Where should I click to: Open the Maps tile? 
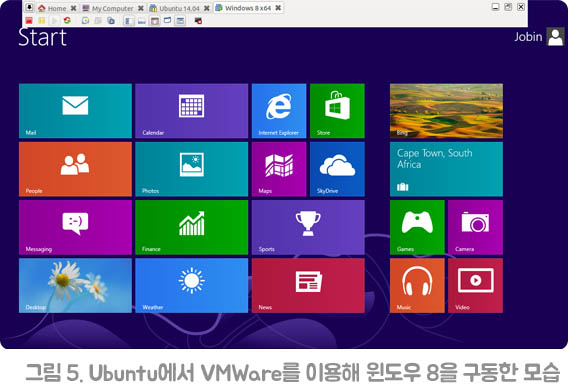[279, 169]
